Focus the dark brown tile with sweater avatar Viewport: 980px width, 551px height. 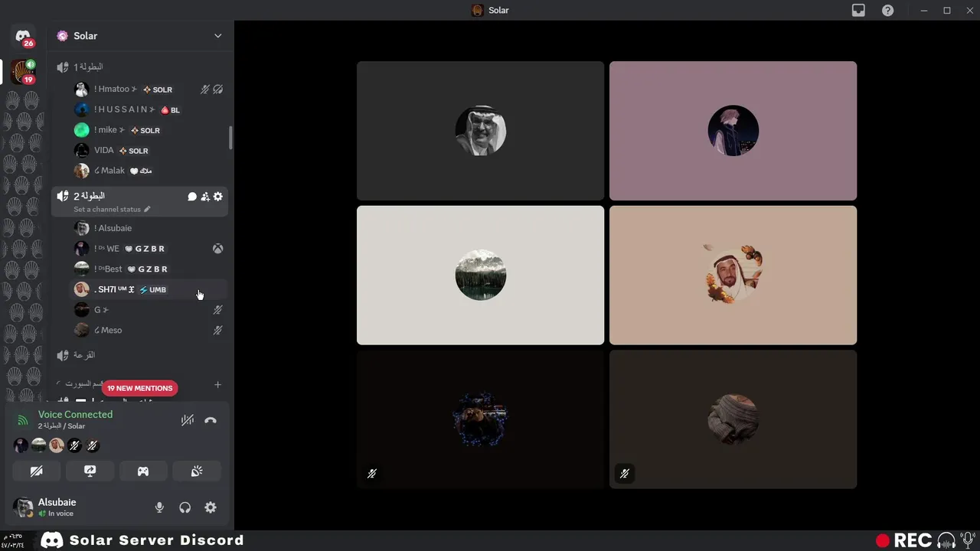point(733,419)
